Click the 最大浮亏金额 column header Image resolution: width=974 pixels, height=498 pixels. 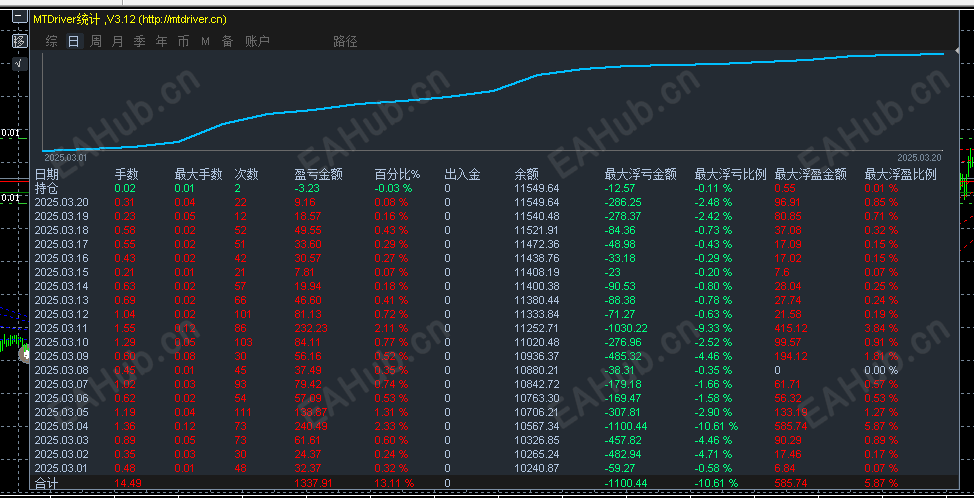tap(641, 174)
